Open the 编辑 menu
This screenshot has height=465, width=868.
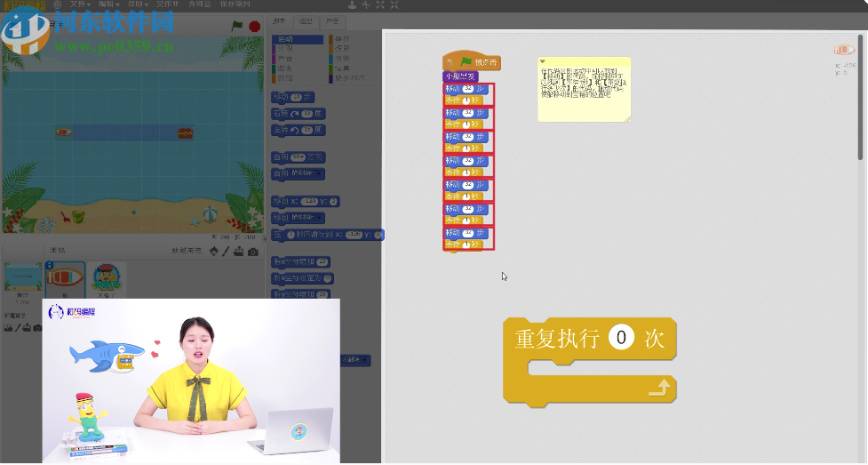click(x=109, y=4)
